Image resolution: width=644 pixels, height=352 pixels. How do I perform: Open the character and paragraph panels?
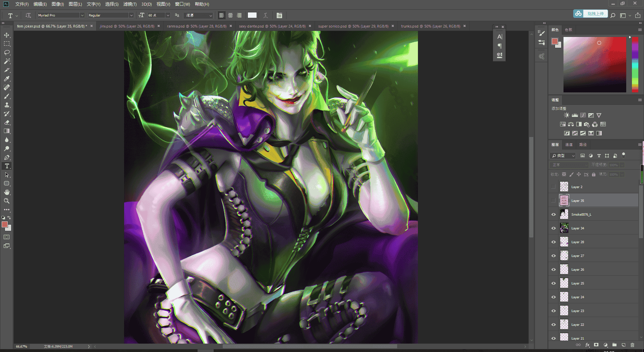(x=279, y=15)
